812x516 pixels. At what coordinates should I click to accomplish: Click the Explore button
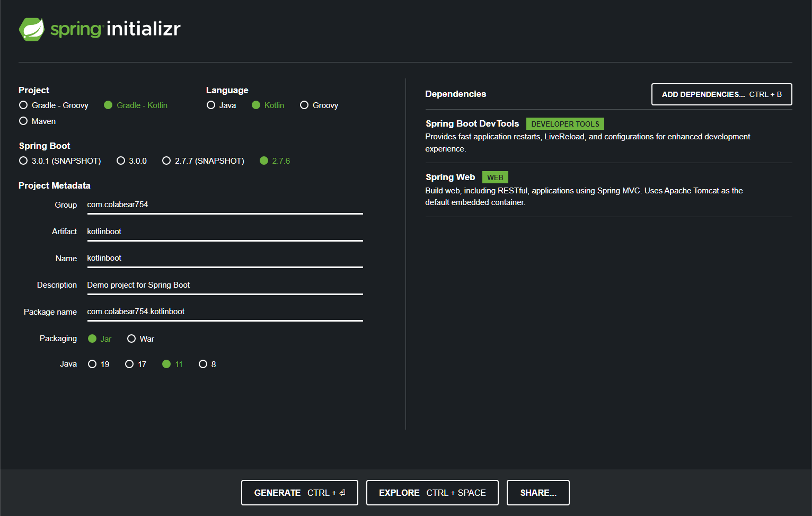[x=432, y=493]
